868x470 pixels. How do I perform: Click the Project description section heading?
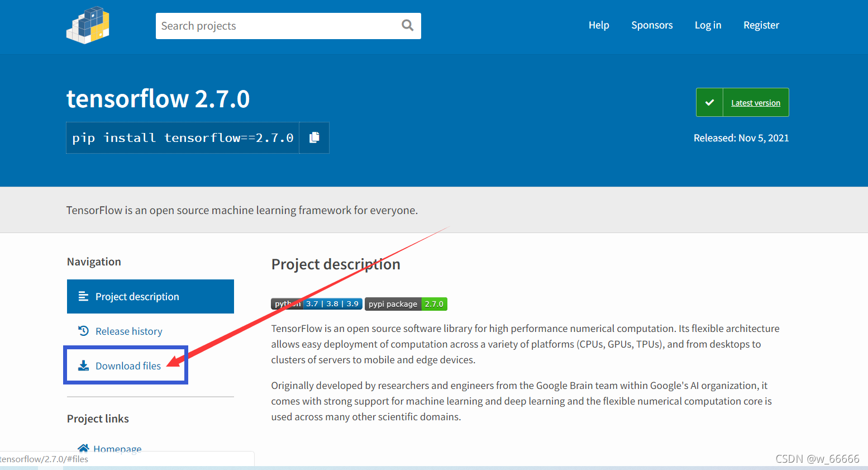click(x=336, y=264)
